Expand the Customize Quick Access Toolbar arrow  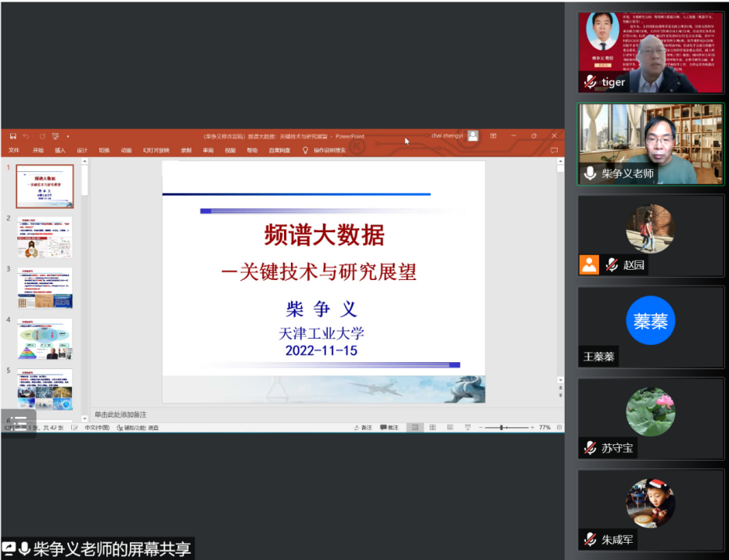[68, 136]
